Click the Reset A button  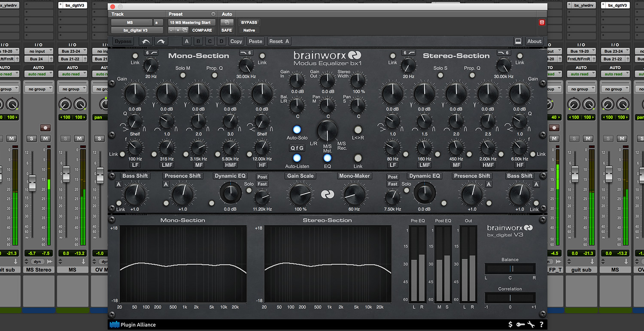click(279, 41)
